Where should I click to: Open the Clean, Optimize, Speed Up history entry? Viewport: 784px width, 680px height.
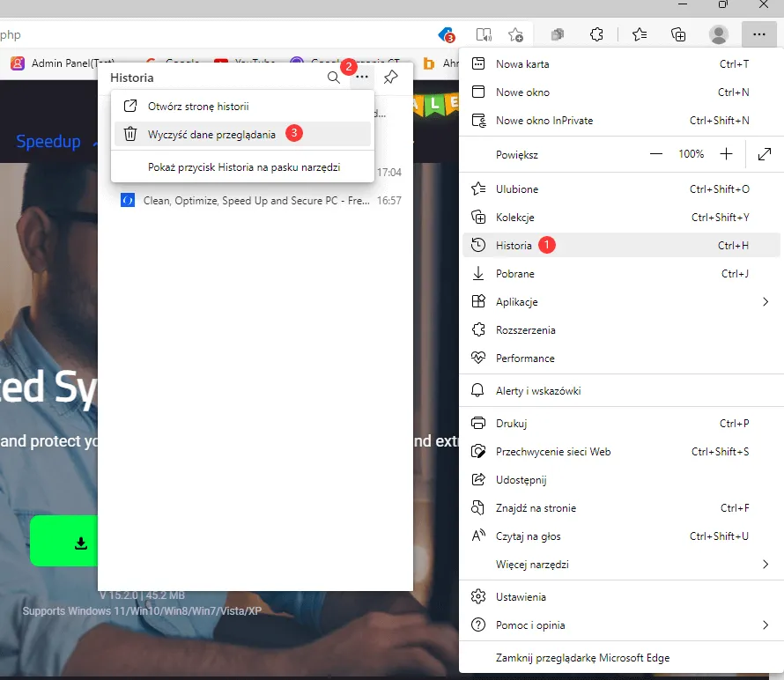(255, 201)
